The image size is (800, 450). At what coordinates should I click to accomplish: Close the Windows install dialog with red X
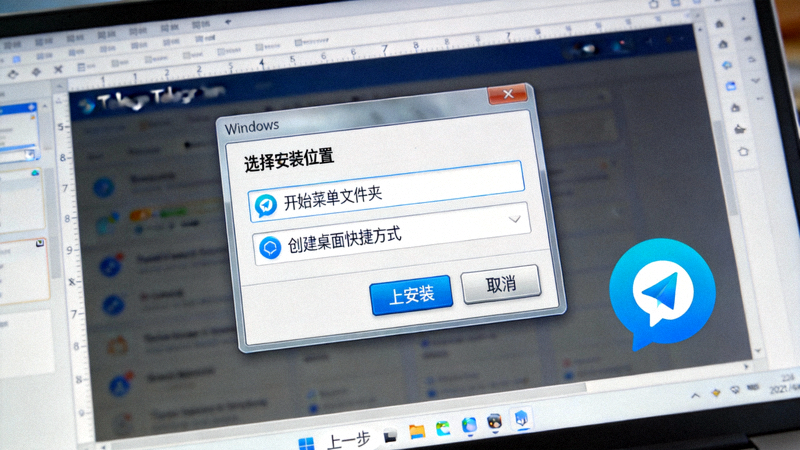pos(508,94)
